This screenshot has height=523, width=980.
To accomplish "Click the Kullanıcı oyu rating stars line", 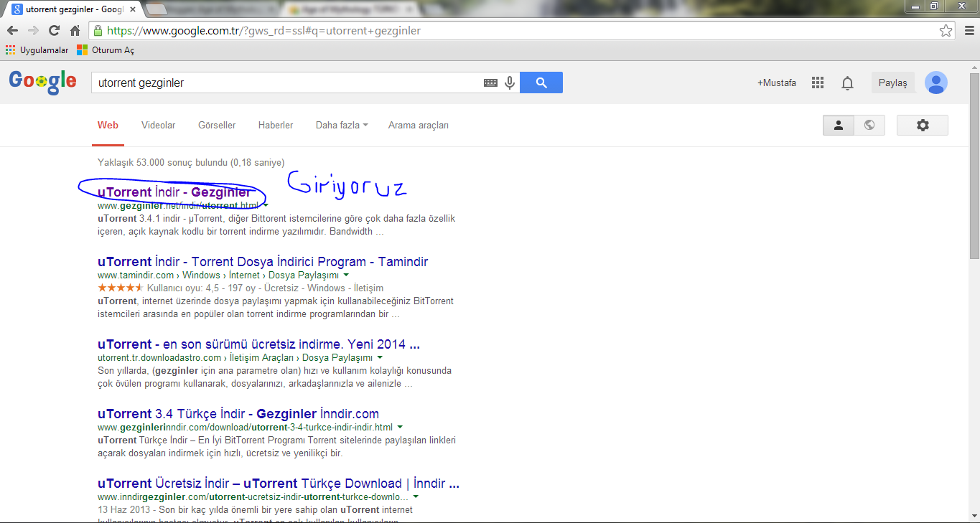I will tap(241, 288).
